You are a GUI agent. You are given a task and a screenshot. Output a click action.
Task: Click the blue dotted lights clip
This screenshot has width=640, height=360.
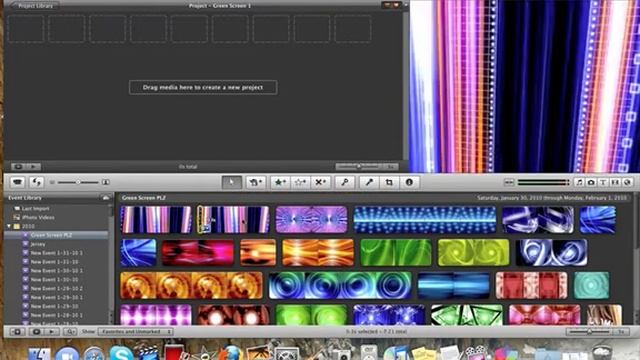425,220
